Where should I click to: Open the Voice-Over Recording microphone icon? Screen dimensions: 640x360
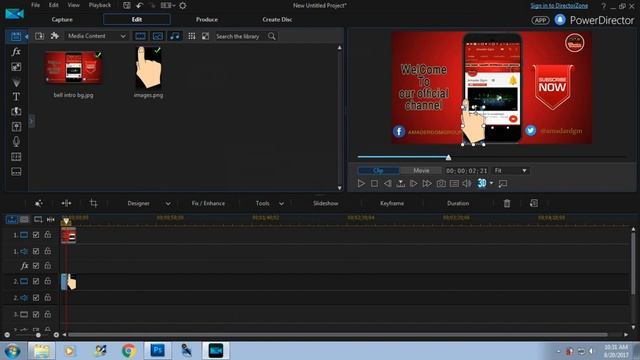point(16,142)
